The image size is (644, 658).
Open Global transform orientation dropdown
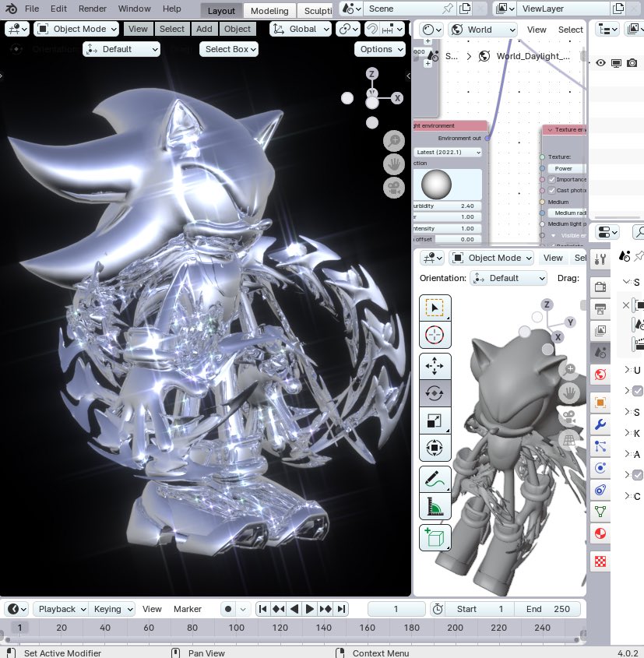click(301, 29)
